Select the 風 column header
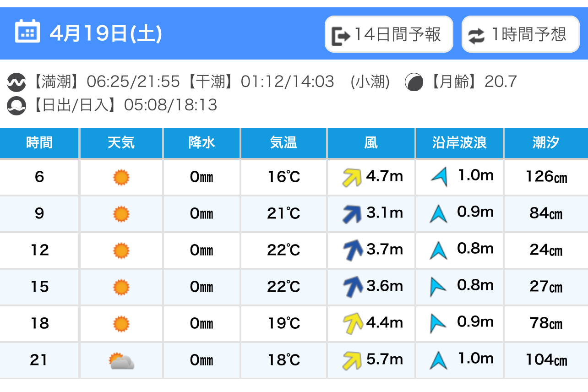 pos(371,143)
